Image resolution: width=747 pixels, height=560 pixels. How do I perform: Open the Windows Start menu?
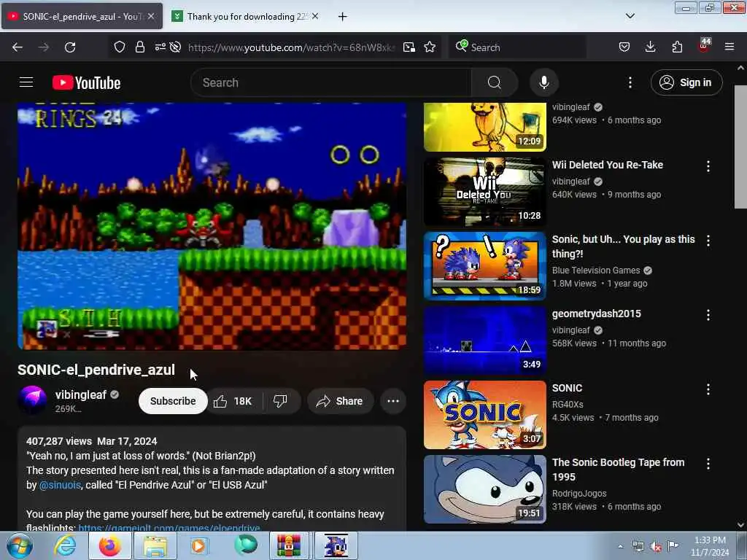[20, 545]
